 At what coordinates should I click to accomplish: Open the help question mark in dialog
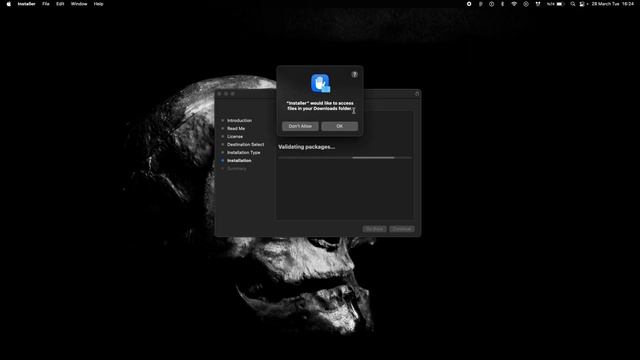[354, 74]
